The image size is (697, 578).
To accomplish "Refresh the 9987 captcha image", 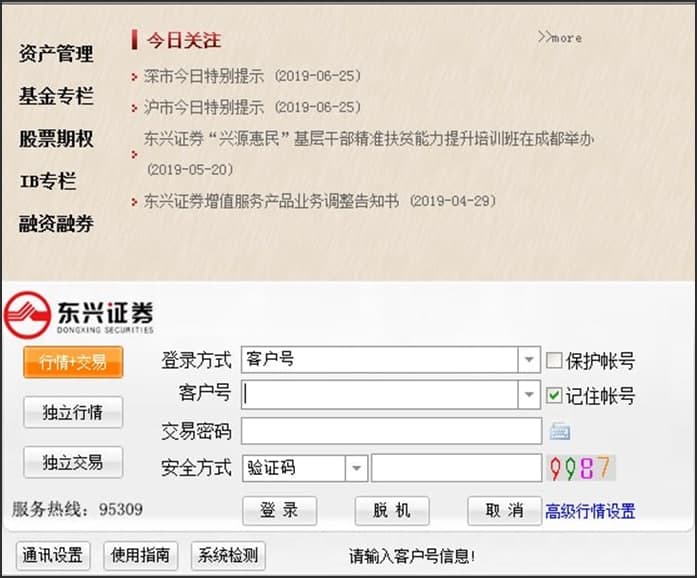I will (x=581, y=468).
